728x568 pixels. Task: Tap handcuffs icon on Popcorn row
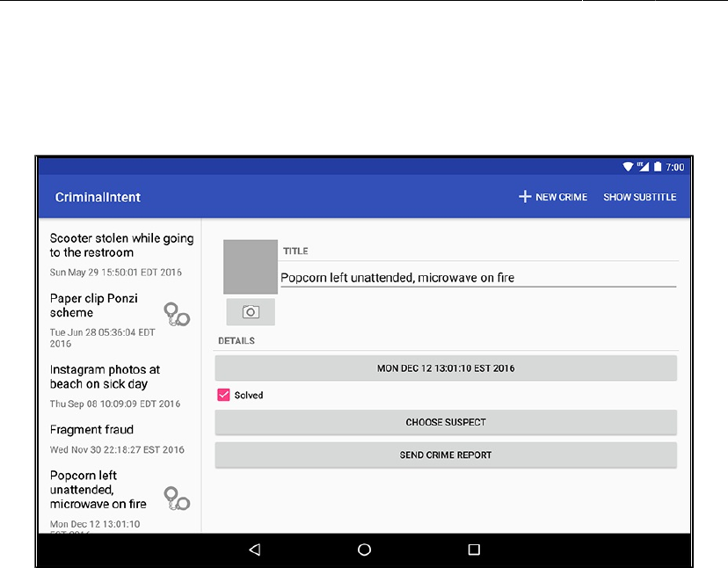pyautogui.click(x=177, y=499)
